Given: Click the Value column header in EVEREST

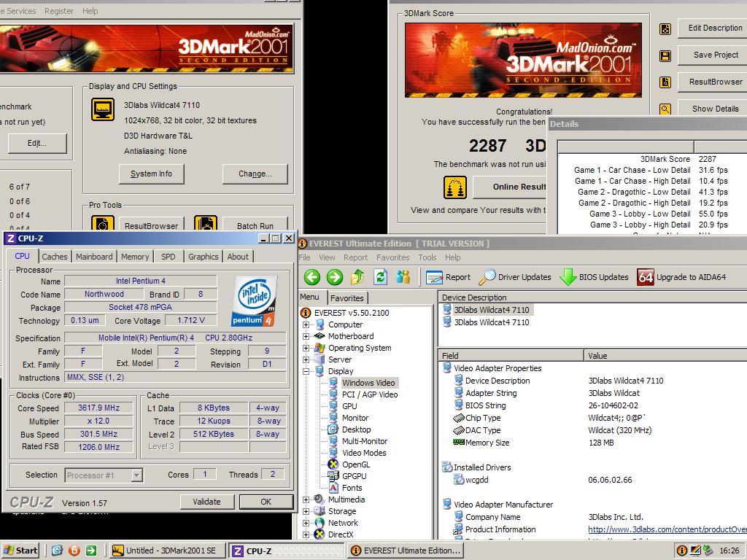Looking at the screenshot, I should pyautogui.click(x=665, y=356).
